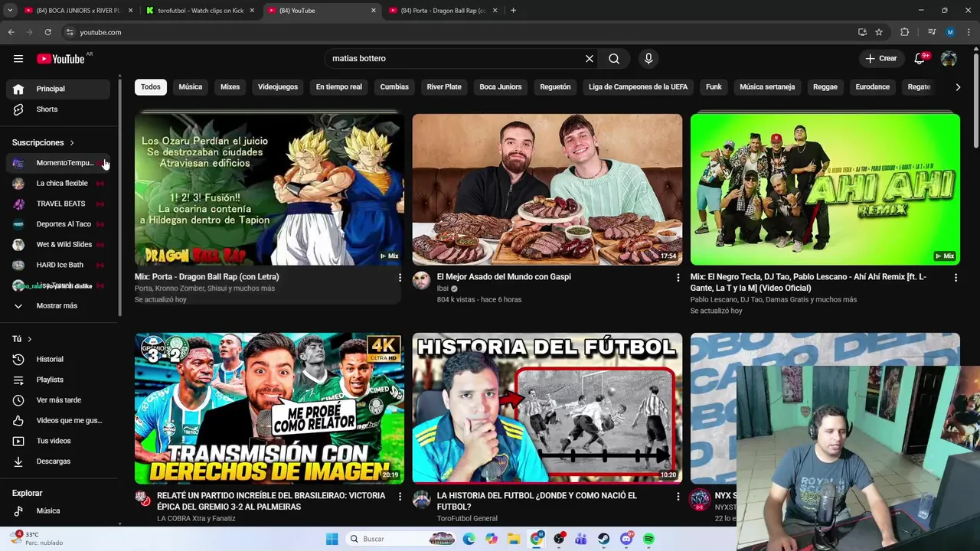Bookmark this page with star icon

[x=879, y=32]
